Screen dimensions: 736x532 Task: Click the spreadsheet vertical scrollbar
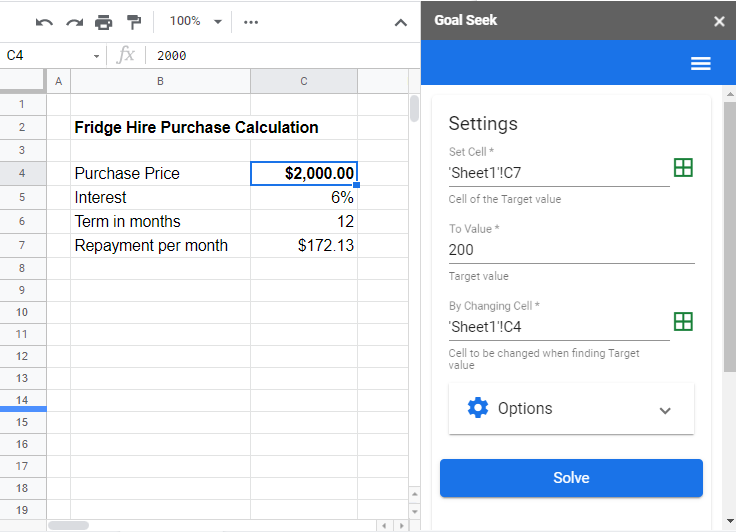tap(414, 108)
